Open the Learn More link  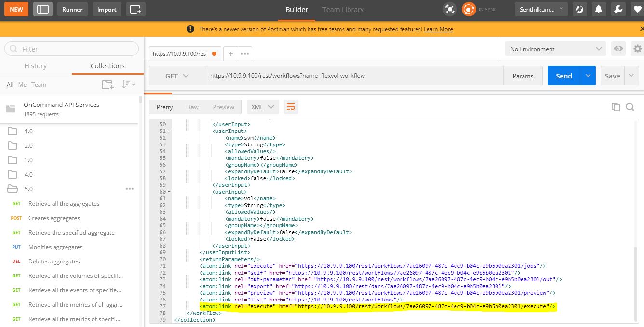click(438, 29)
